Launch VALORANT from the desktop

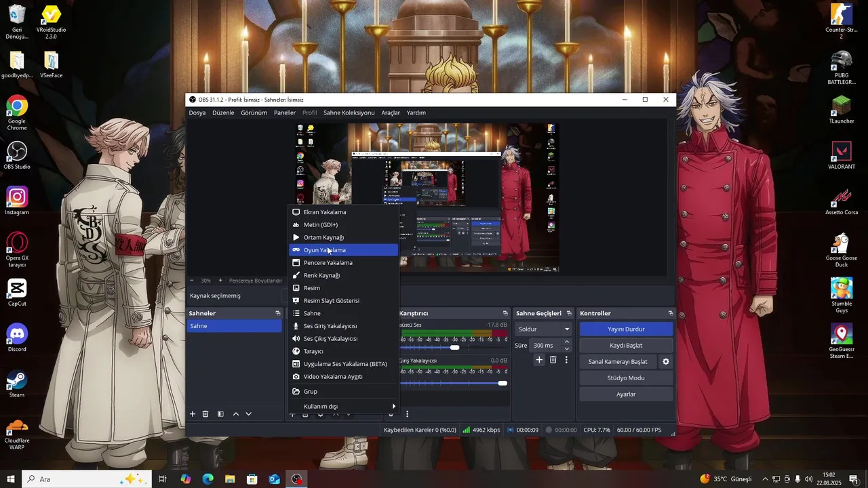(842, 155)
